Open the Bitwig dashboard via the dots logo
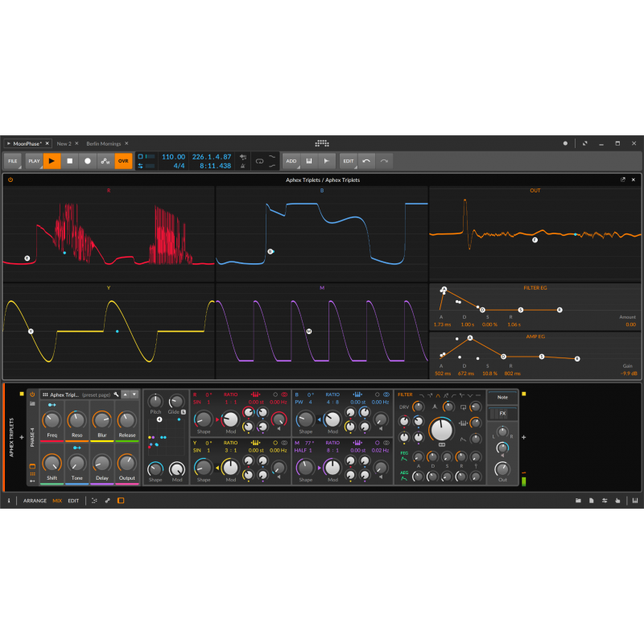 tap(322, 143)
